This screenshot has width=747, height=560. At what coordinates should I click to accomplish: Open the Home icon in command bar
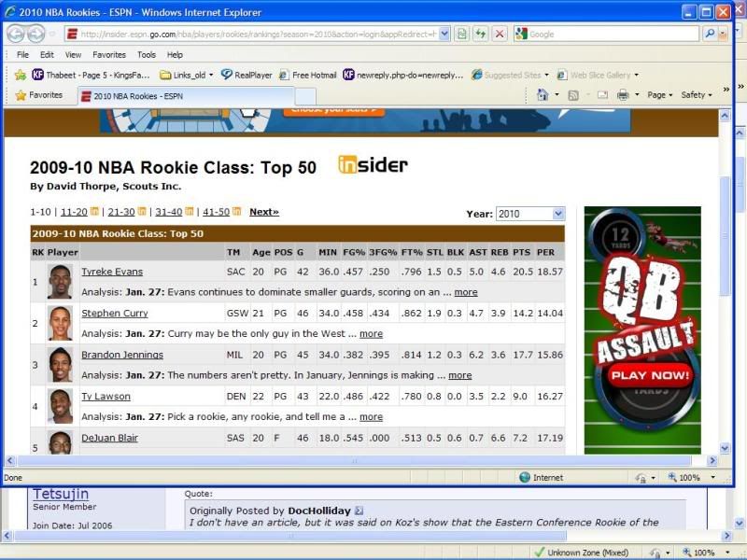pyautogui.click(x=543, y=95)
